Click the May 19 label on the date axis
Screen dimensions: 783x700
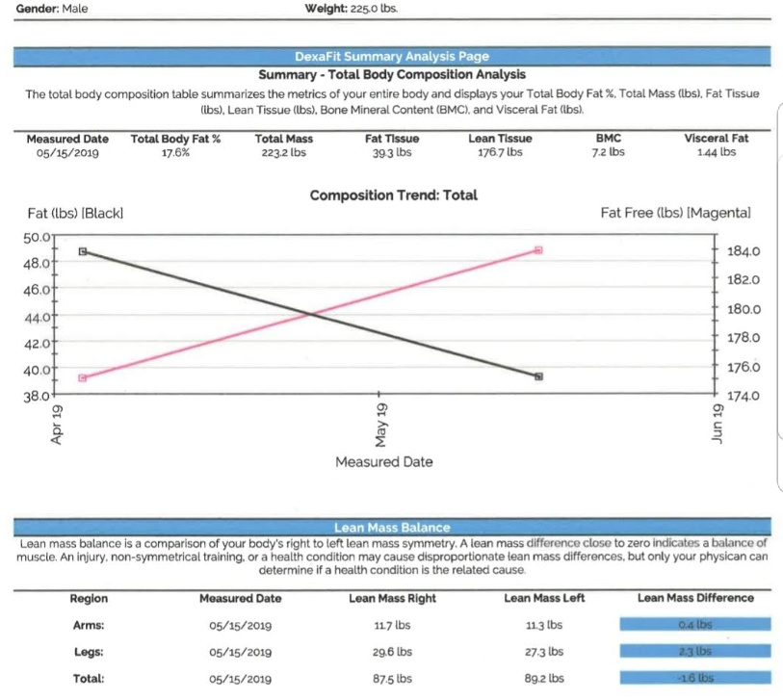point(380,422)
